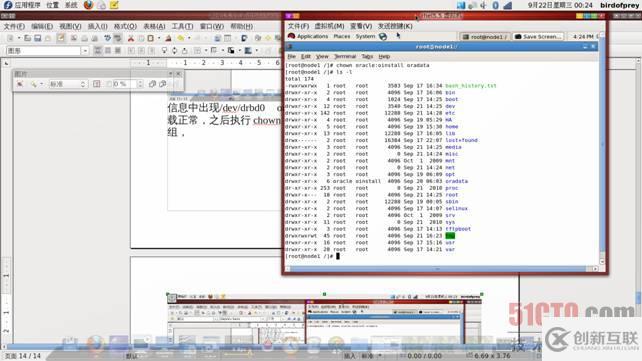Open the 表格(A) menu in Writer

(x=154, y=26)
